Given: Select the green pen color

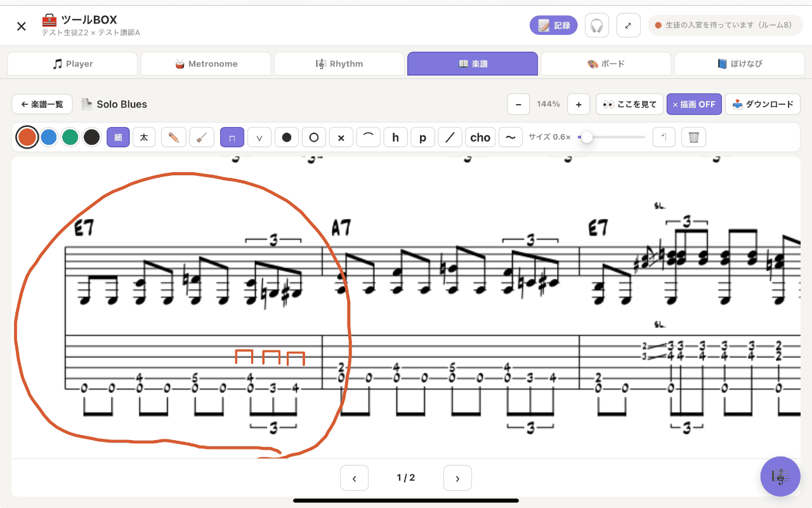Looking at the screenshot, I should coord(70,137).
